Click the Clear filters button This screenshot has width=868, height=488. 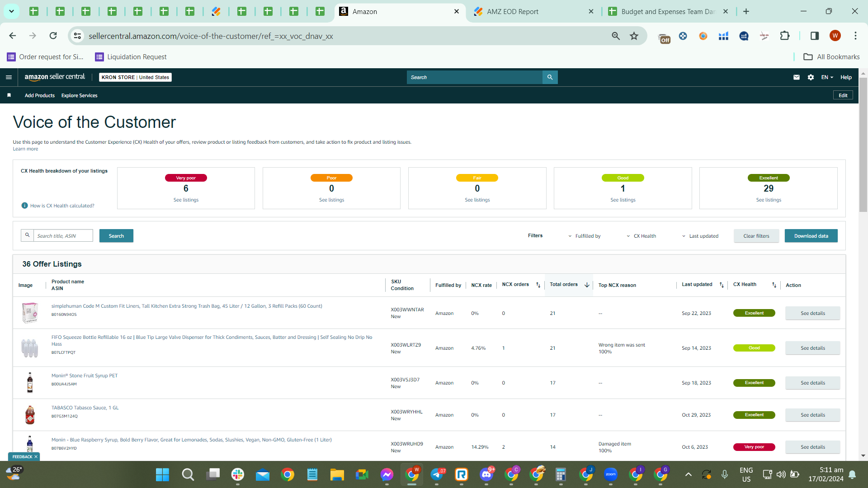756,236
